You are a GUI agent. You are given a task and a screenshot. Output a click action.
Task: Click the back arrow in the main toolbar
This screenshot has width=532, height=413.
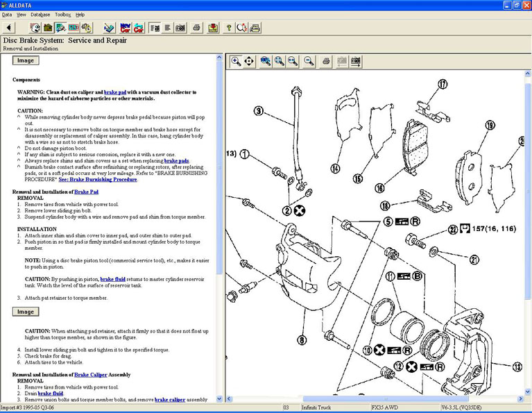9,28
